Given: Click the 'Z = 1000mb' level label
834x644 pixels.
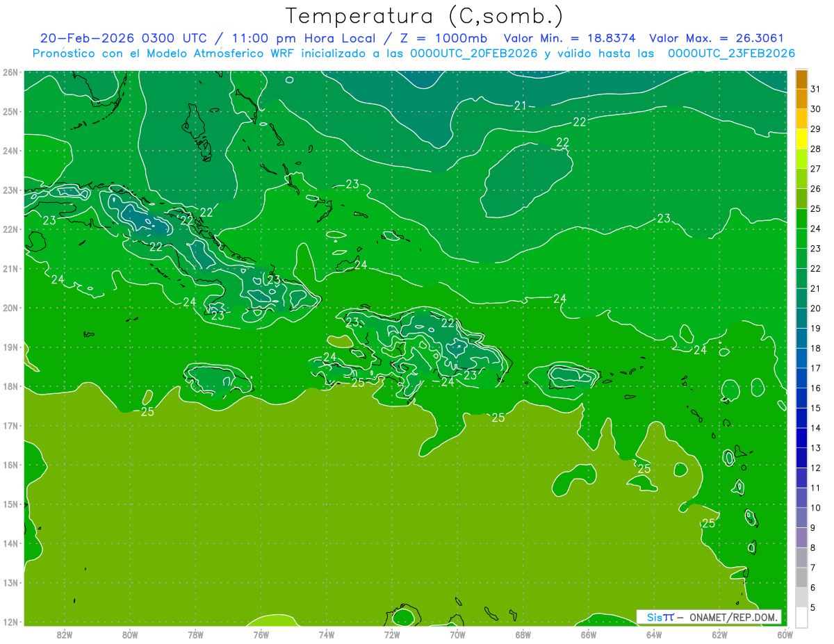Looking at the screenshot, I should pyautogui.click(x=443, y=38).
